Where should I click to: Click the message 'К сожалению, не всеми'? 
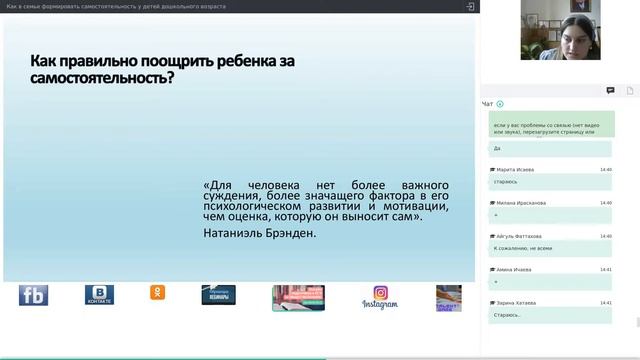(x=550, y=248)
